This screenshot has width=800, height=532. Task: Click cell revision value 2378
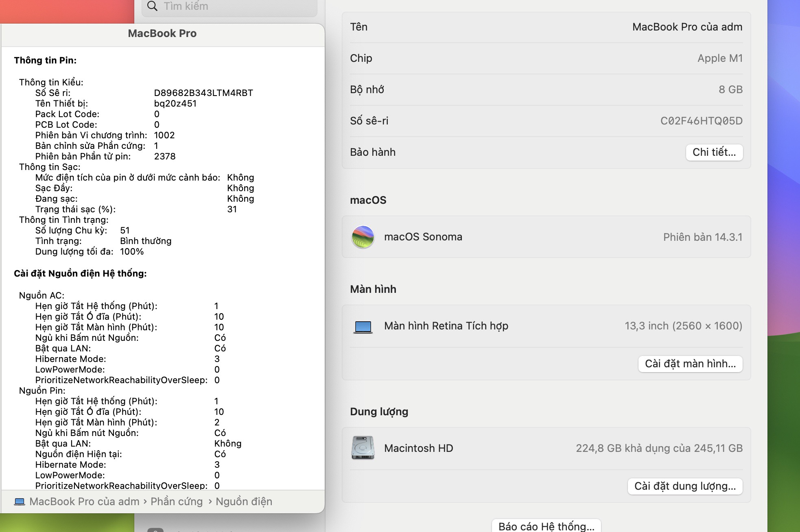tap(165, 156)
